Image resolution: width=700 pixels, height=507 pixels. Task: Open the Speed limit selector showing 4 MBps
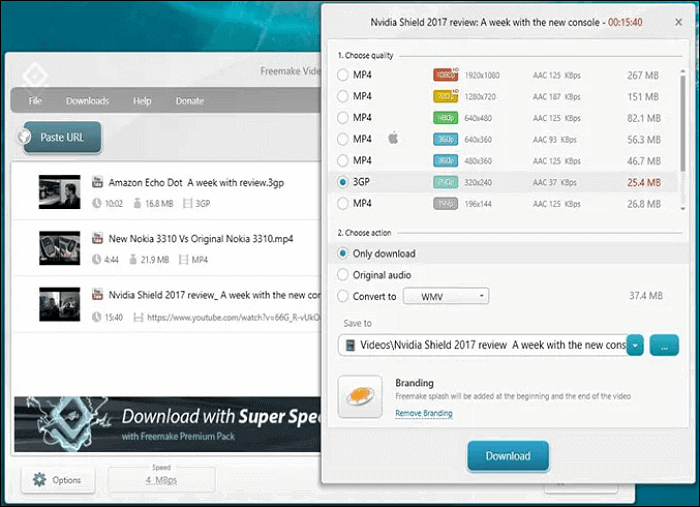pos(160,481)
